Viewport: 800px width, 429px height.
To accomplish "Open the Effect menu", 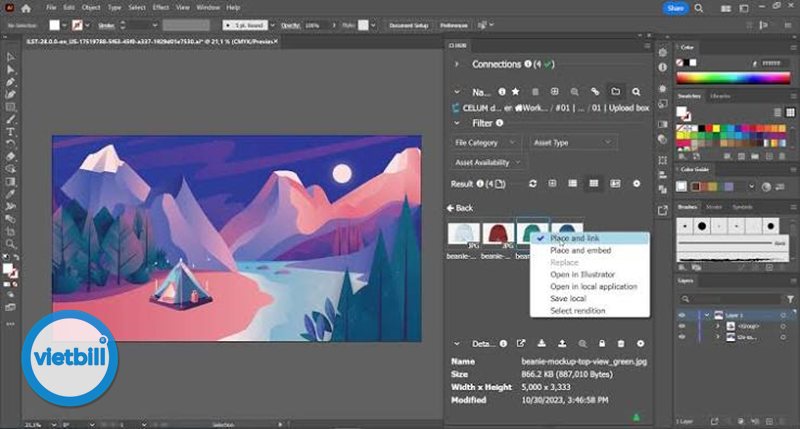I will [x=161, y=8].
